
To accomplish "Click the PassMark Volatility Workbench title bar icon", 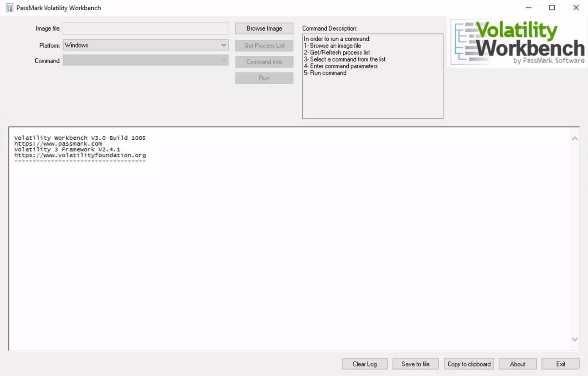I will (9, 8).
